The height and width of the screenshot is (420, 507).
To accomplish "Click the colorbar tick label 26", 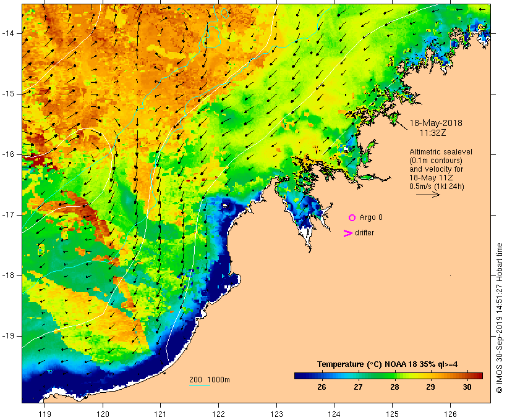I will (x=322, y=387).
